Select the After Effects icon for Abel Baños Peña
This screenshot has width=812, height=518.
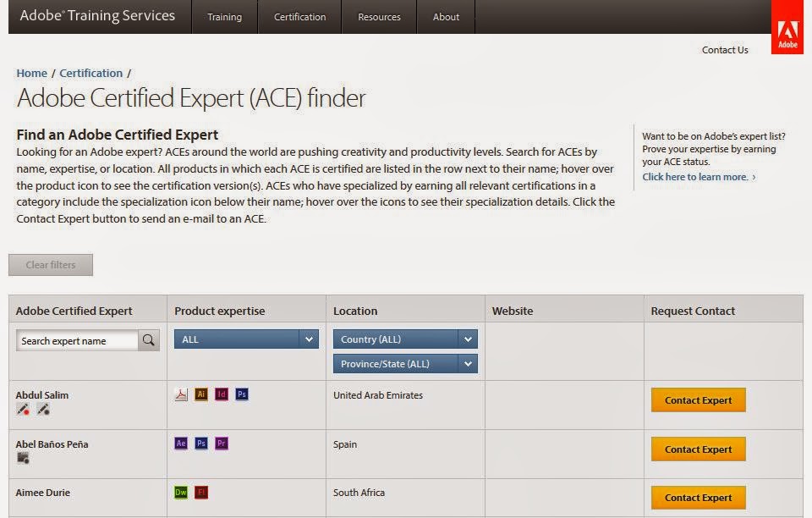pyautogui.click(x=180, y=443)
